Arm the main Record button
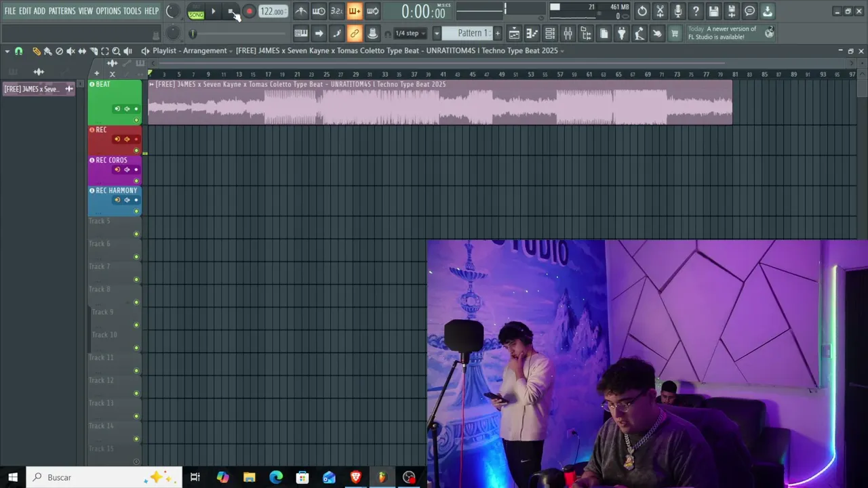Image resolution: width=868 pixels, height=488 pixels. [249, 12]
